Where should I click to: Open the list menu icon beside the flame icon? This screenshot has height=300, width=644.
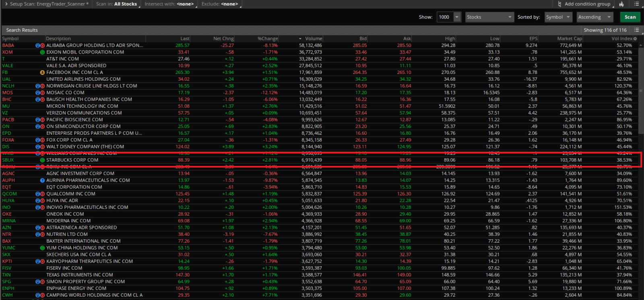[636, 4]
